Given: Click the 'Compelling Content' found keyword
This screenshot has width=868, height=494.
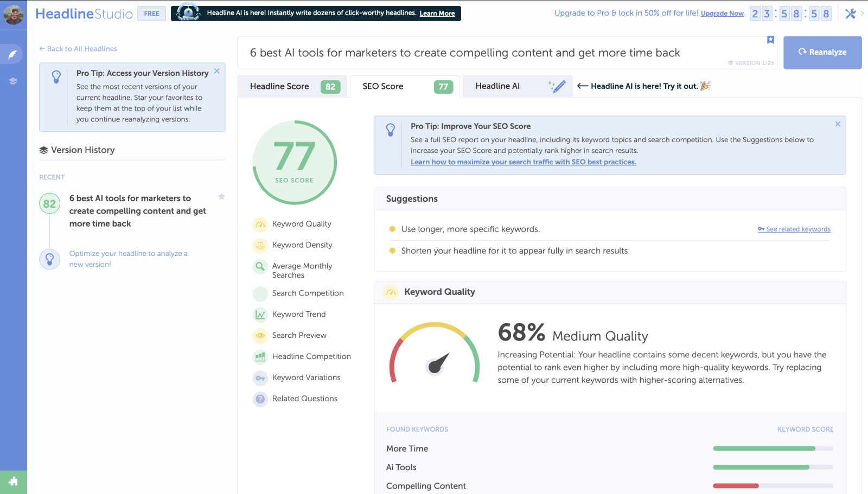Looking at the screenshot, I should [x=426, y=486].
